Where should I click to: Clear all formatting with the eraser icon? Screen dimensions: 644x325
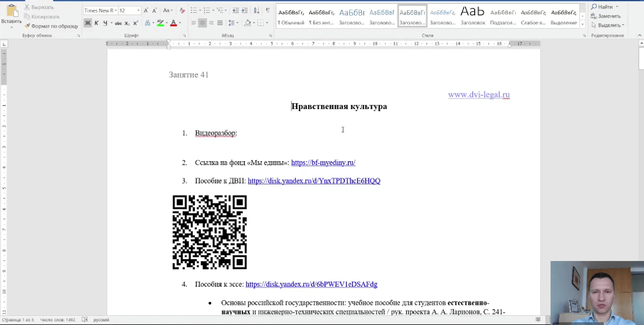pos(182,11)
